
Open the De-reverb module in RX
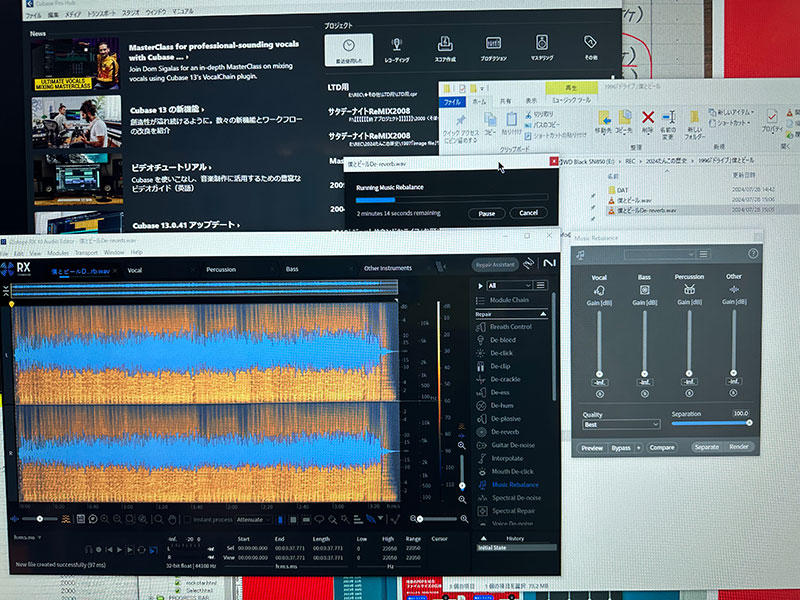pyautogui.click(x=498, y=432)
